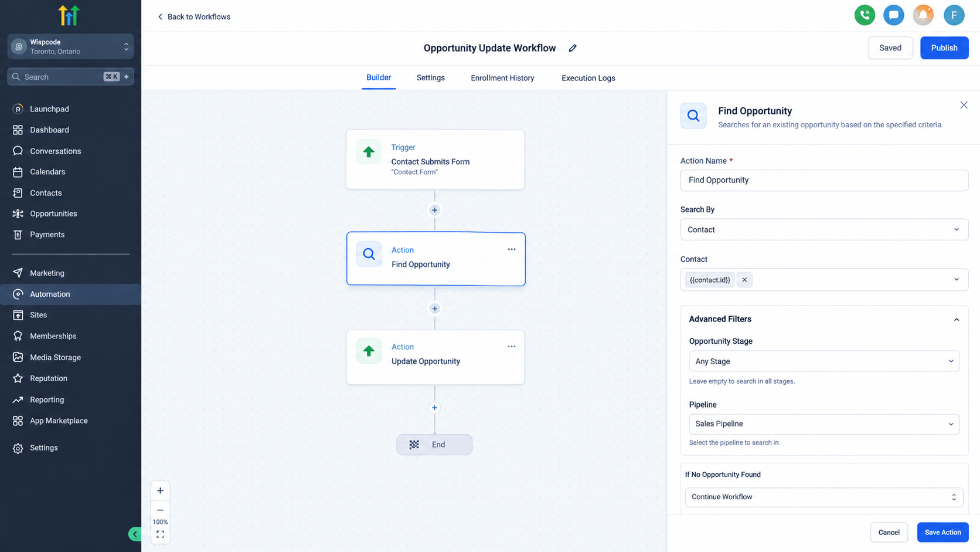Click the pencil icon to rename workflow
980x552 pixels.
click(573, 48)
